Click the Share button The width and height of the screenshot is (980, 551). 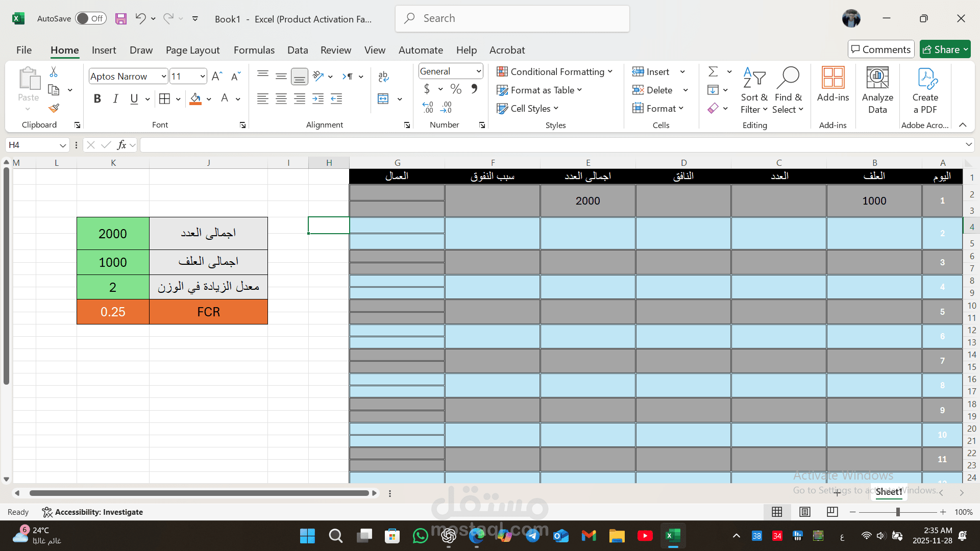point(945,49)
